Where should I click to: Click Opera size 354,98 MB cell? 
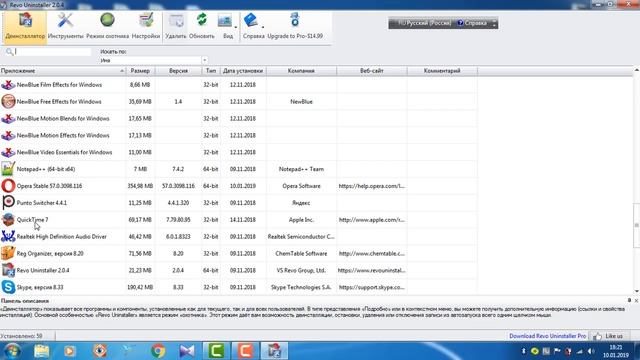coord(140,186)
